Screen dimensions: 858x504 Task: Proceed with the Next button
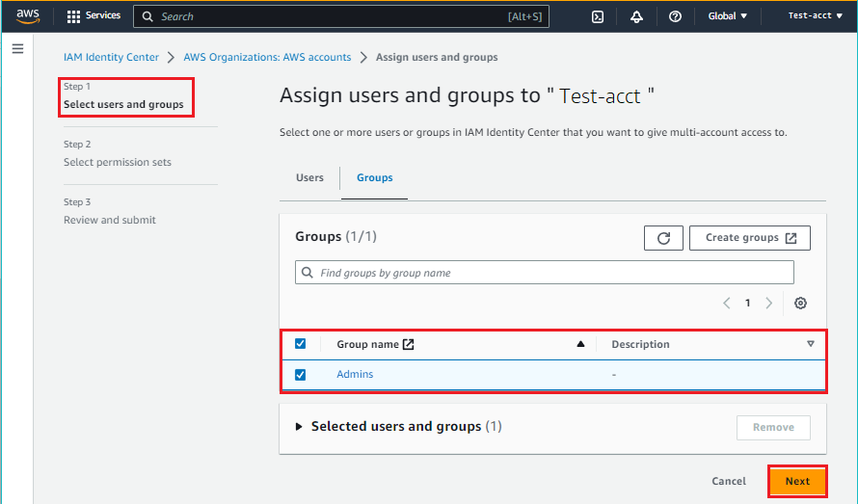797,481
